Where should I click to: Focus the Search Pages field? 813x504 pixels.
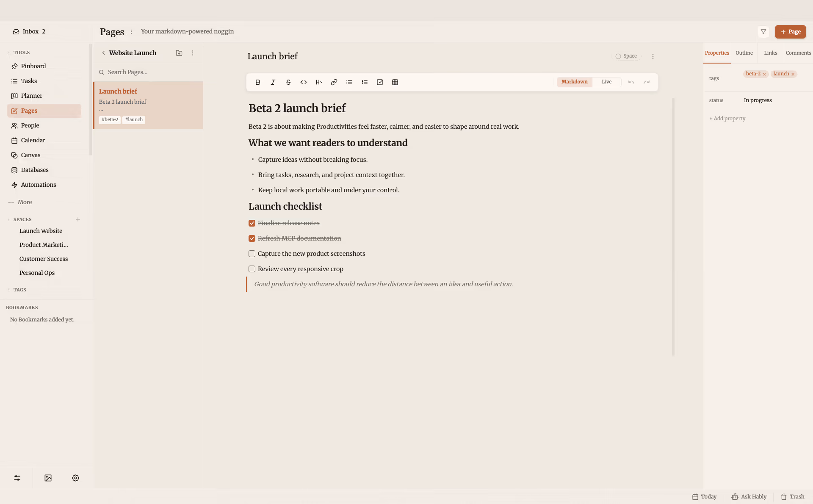(148, 72)
